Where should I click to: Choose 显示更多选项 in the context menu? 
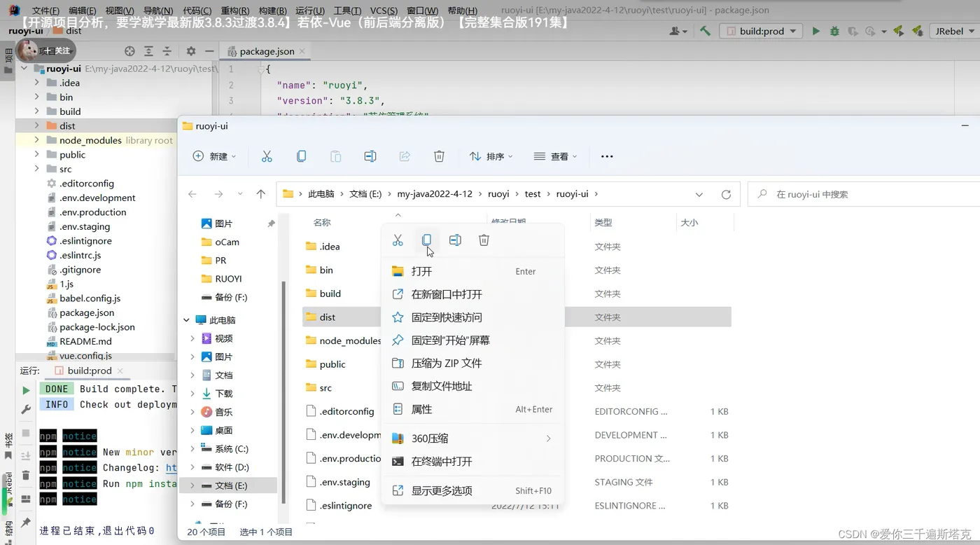point(473,491)
